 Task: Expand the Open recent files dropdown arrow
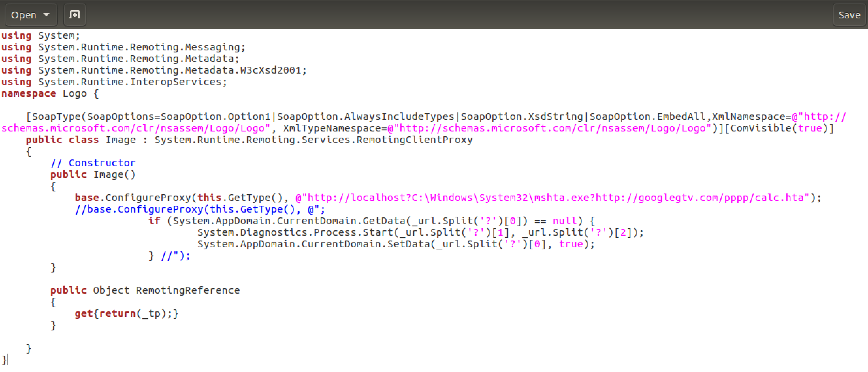(x=47, y=15)
